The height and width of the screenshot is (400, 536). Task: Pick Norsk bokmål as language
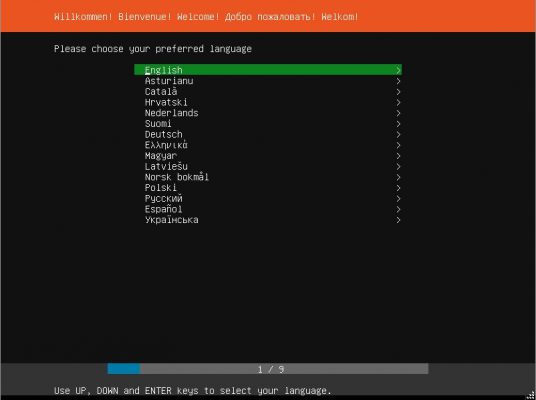(x=268, y=177)
